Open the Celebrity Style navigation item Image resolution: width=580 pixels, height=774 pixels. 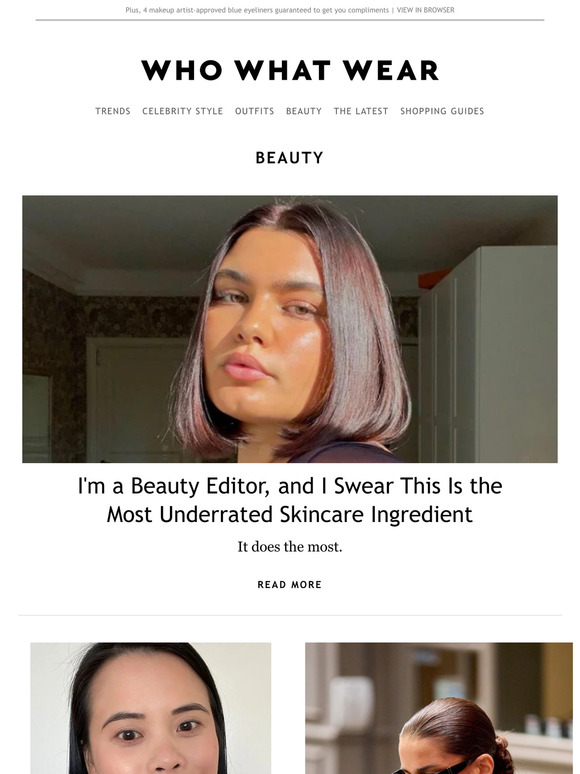183,111
